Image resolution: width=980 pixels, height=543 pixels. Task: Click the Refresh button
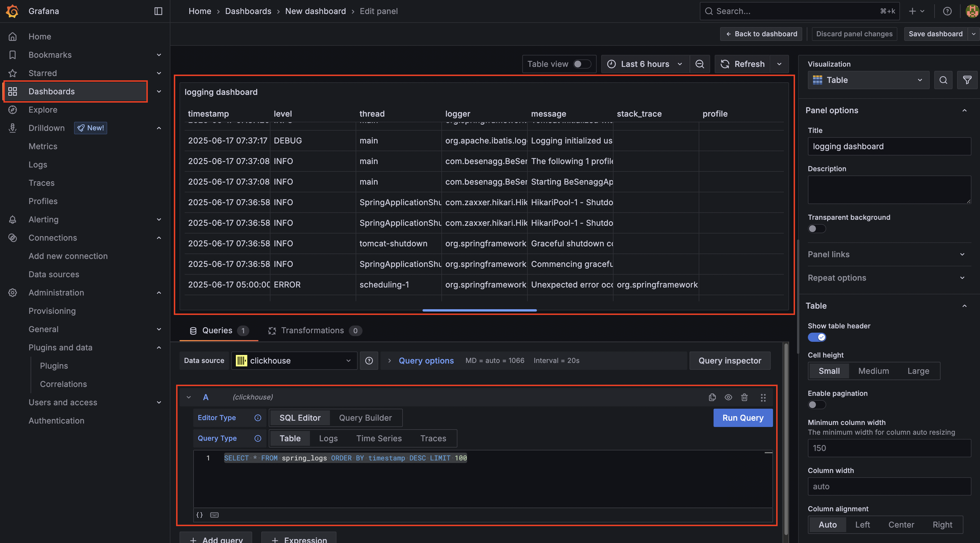(742, 64)
